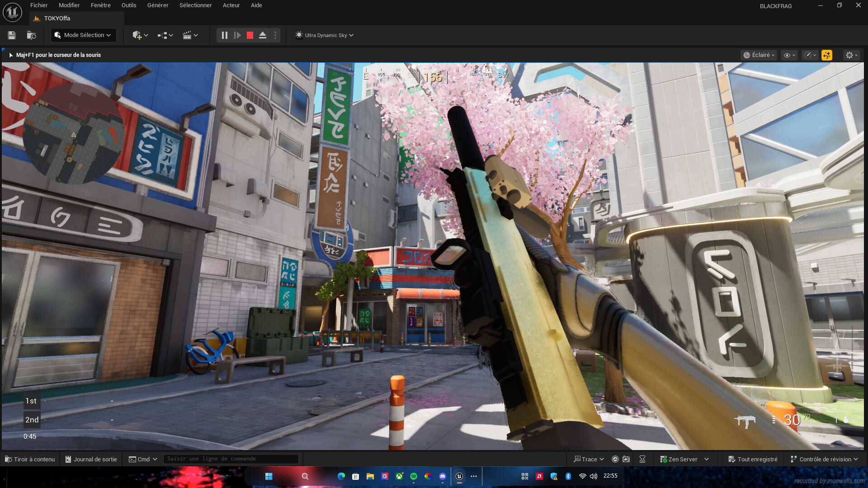
Task: Open the viewport show flags eye icon
Action: tap(789, 55)
